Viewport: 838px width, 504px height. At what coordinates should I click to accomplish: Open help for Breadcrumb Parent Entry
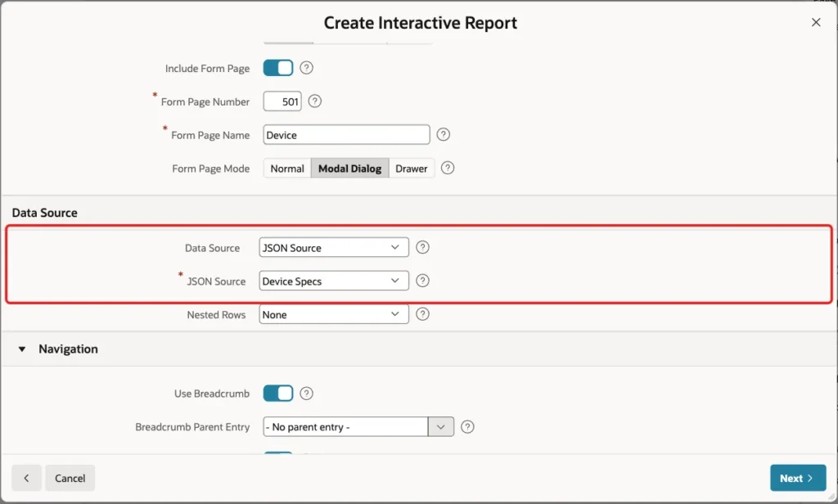[x=467, y=427]
